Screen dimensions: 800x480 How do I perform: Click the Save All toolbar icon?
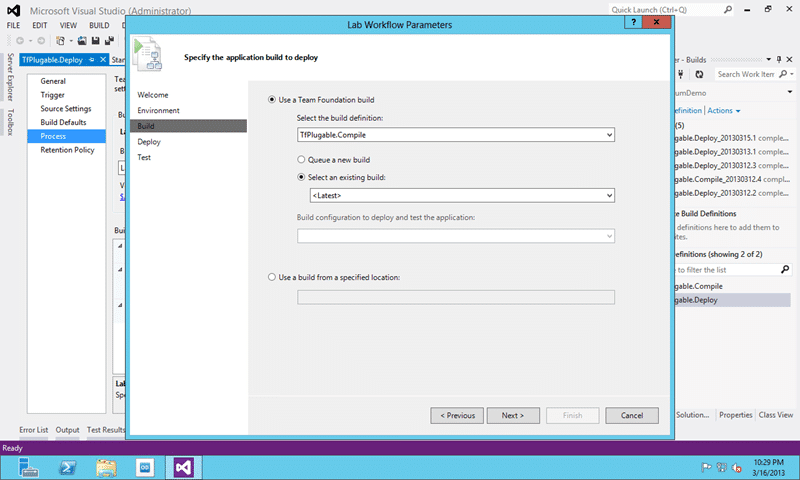(x=109, y=41)
